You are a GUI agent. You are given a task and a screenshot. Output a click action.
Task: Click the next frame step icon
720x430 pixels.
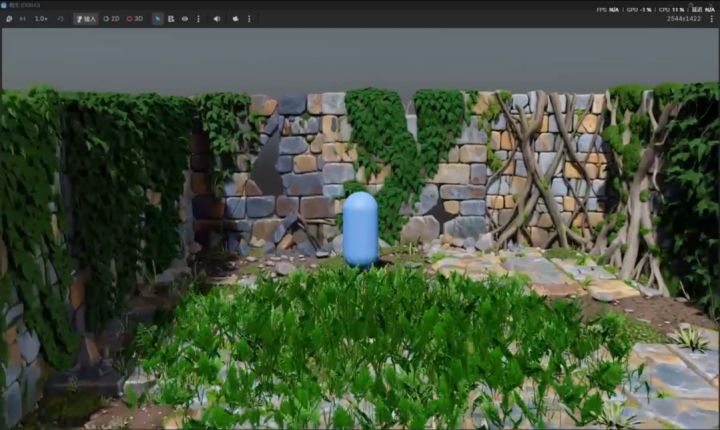pos(22,19)
